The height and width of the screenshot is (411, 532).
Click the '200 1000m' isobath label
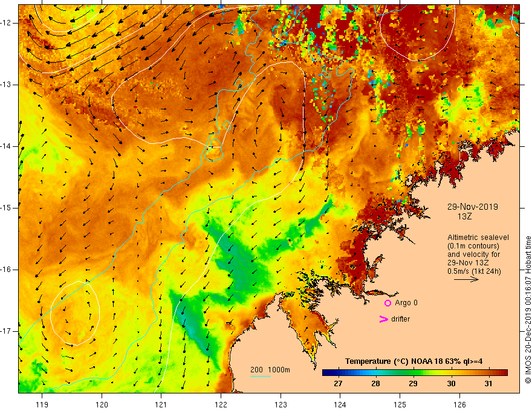[270, 370]
